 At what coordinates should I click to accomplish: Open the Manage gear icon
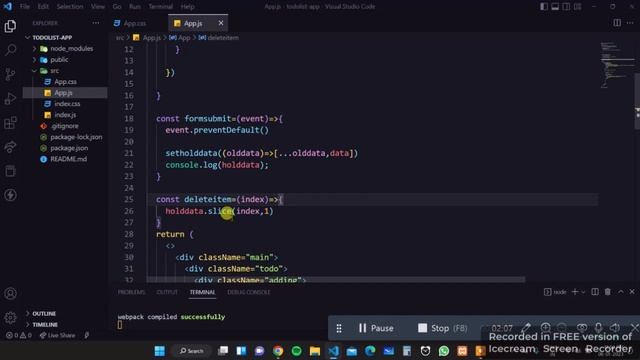click(10, 317)
